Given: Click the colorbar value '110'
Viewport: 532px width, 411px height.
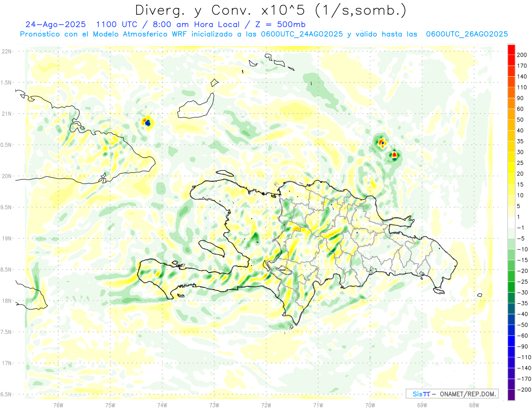Looking at the screenshot, I should (522, 87).
